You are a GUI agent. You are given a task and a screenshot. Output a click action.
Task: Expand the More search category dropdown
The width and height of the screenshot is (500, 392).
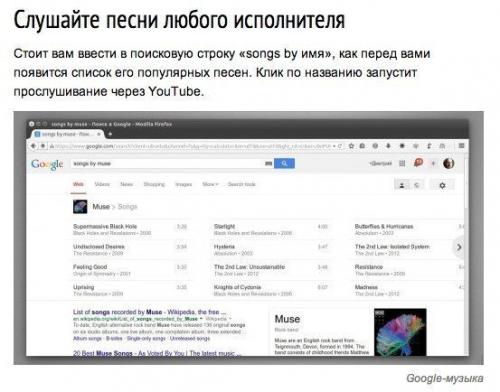tap(210, 184)
